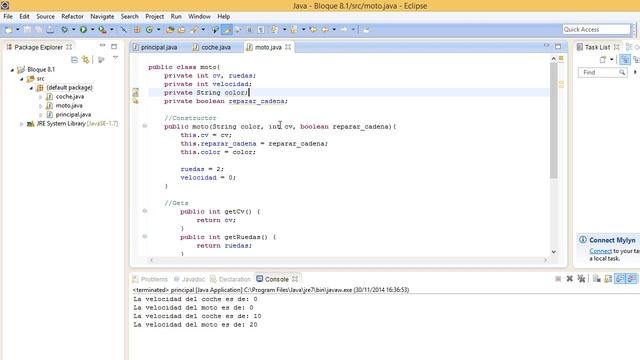Screen dimensions: 640x360
Task: Click the editor scroll down arrow
Action: [553, 252]
